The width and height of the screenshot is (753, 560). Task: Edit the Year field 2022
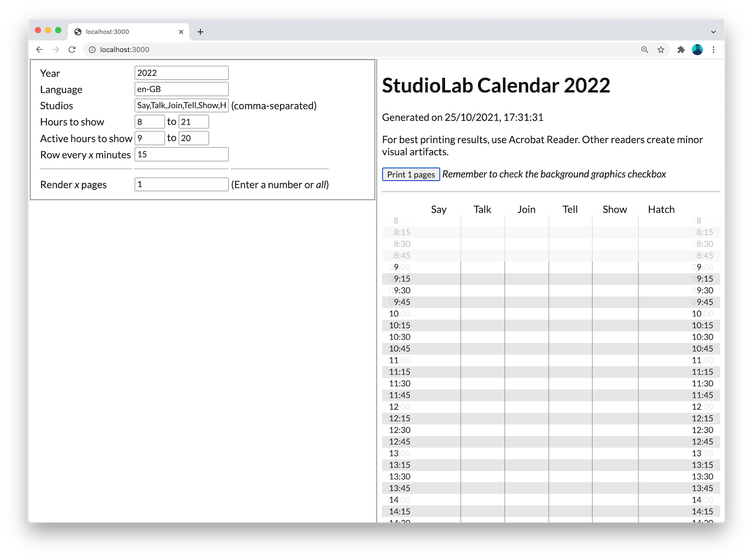(x=182, y=73)
